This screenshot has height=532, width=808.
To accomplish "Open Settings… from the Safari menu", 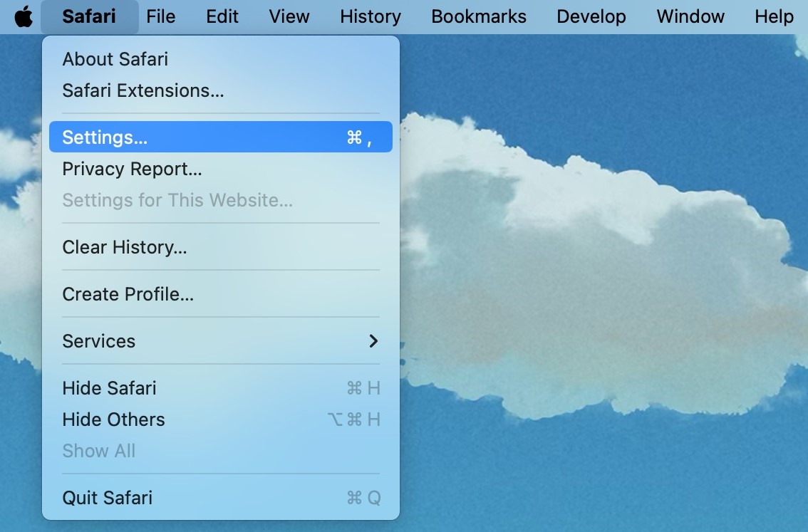I will 221,137.
